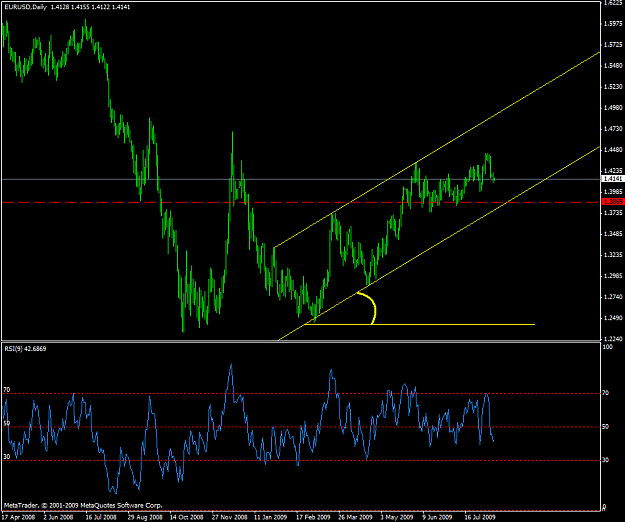625x522 pixels.
Task: Click the 1.5230 price axis label
Action: click(x=613, y=87)
